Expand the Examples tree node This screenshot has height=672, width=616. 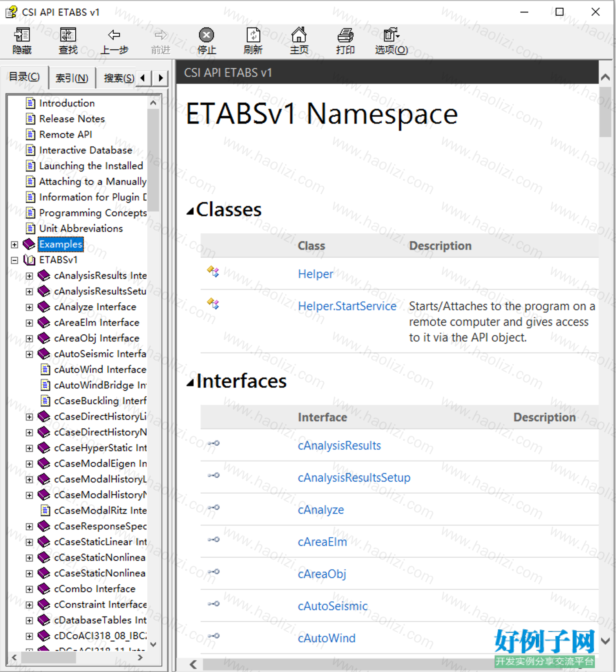[14, 245]
